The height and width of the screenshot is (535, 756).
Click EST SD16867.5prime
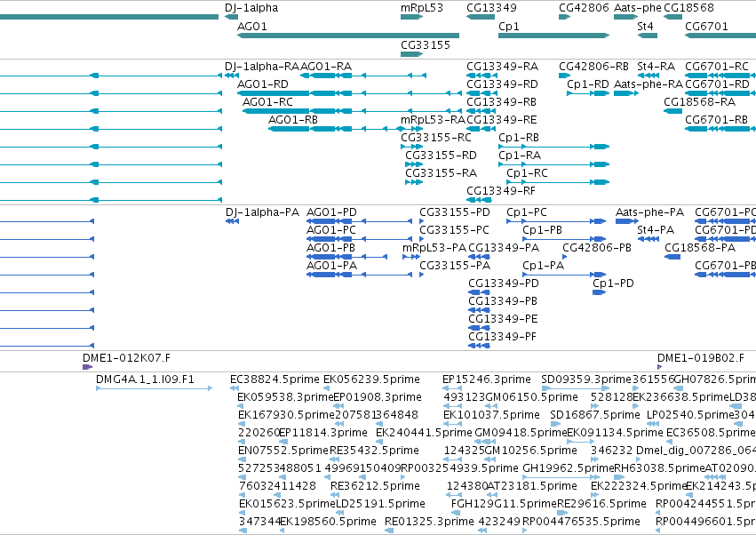tap(555, 424)
